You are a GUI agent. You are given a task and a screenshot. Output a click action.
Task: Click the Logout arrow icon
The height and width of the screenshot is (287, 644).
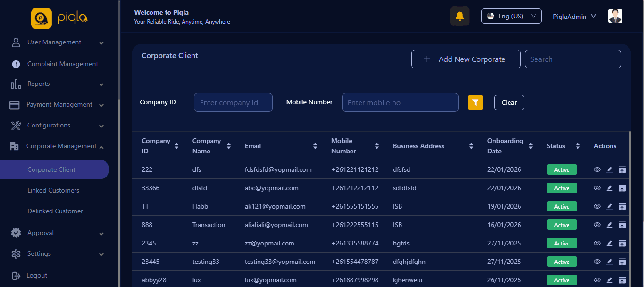click(x=16, y=276)
